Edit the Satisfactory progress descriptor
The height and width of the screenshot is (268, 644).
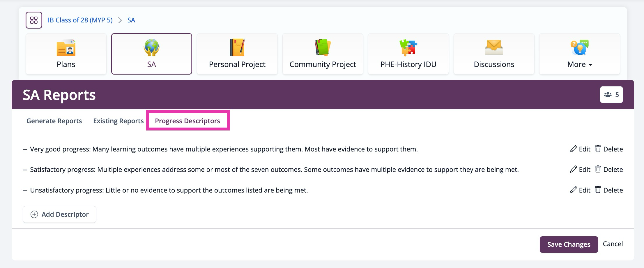coord(580,170)
